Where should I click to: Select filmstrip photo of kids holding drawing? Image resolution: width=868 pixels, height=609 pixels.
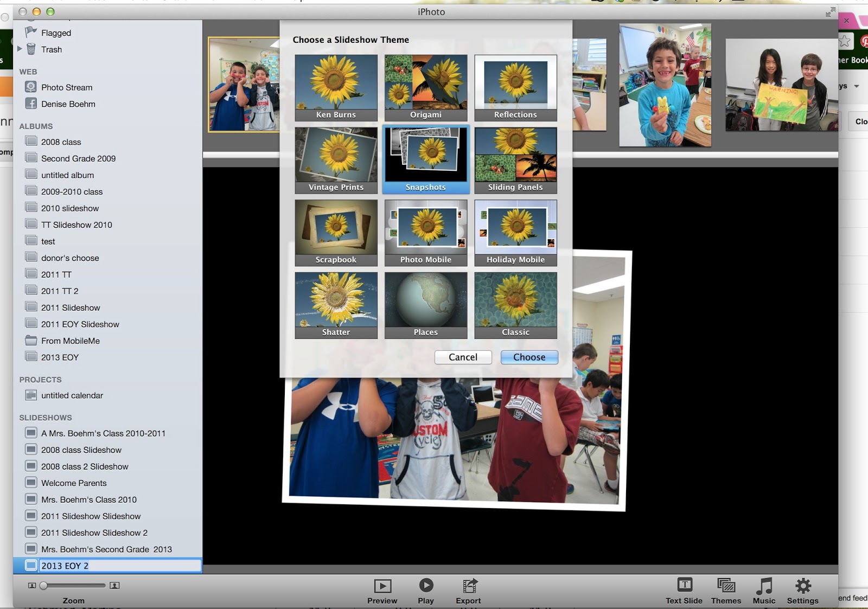782,85
